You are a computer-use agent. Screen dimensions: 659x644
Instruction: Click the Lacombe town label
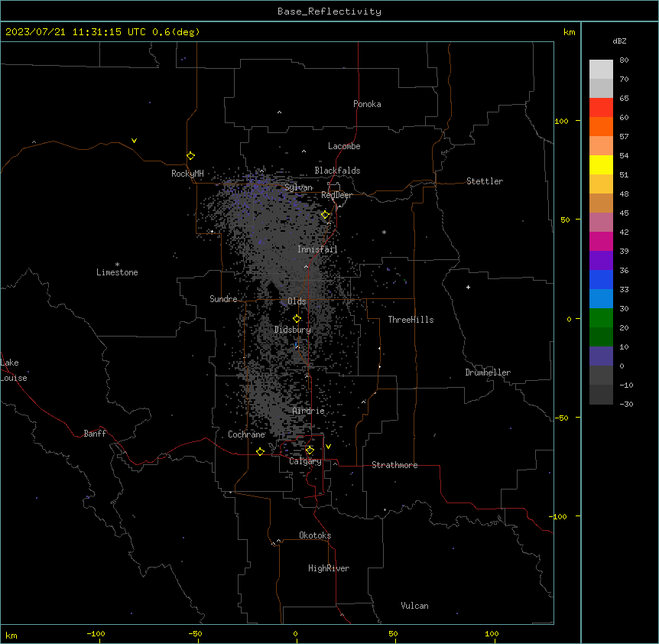344,146
